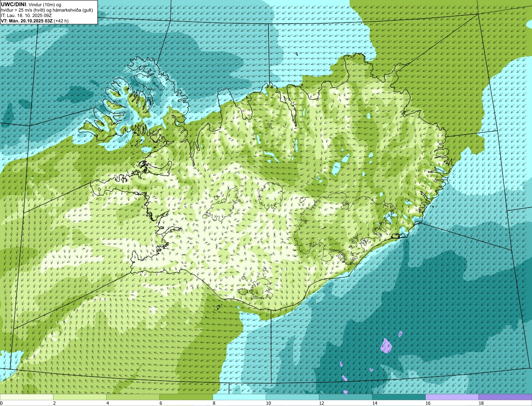Viewport: 532px width, 406px height.
Task: Click the legend scale label "6"
Action: pos(161,403)
